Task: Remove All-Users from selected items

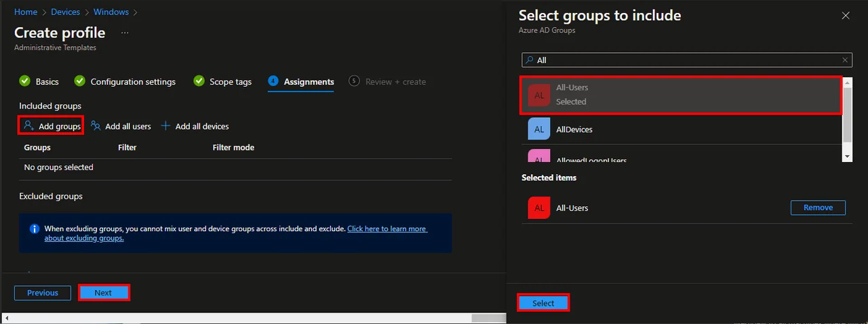Action: coord(818,207)
